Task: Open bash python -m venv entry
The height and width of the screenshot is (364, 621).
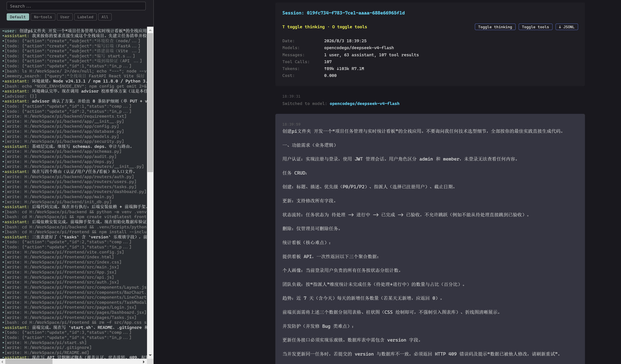Action: click(x=75, y=212)
